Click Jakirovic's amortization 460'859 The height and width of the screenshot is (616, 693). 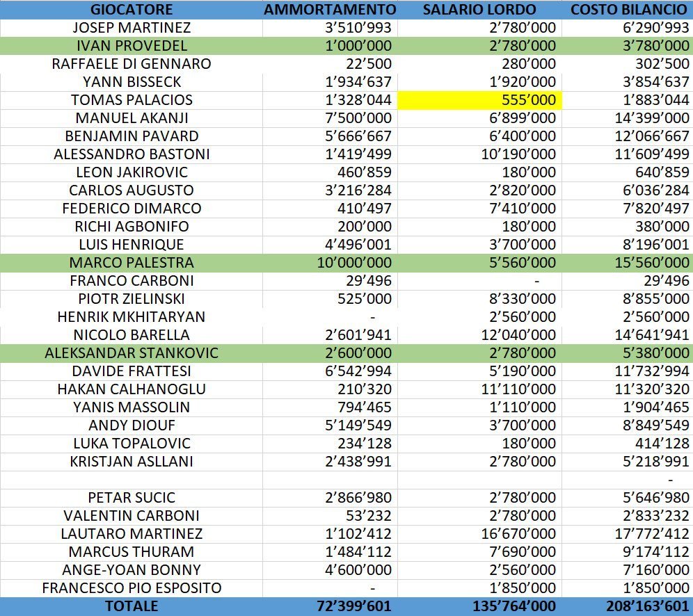pyautogui.click(x=330, y=172)
